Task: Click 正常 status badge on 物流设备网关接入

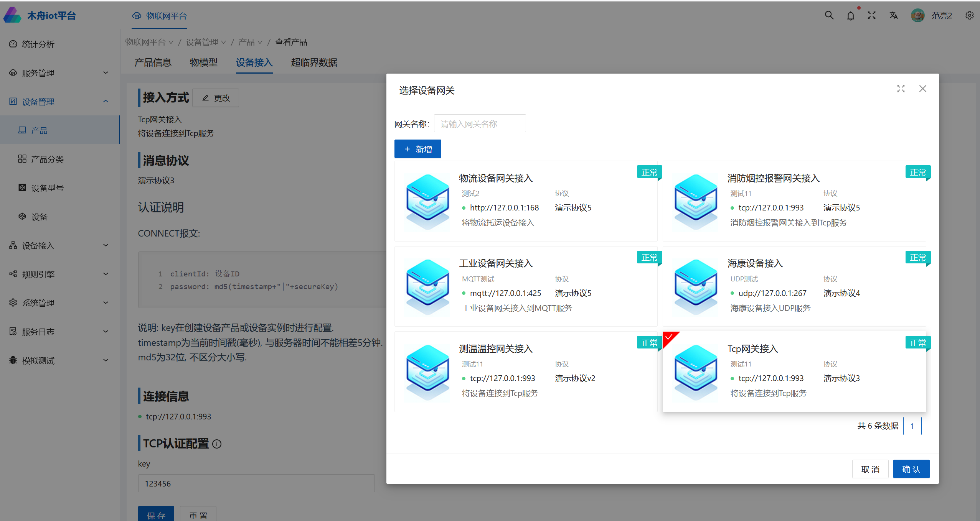Action: 649,173
